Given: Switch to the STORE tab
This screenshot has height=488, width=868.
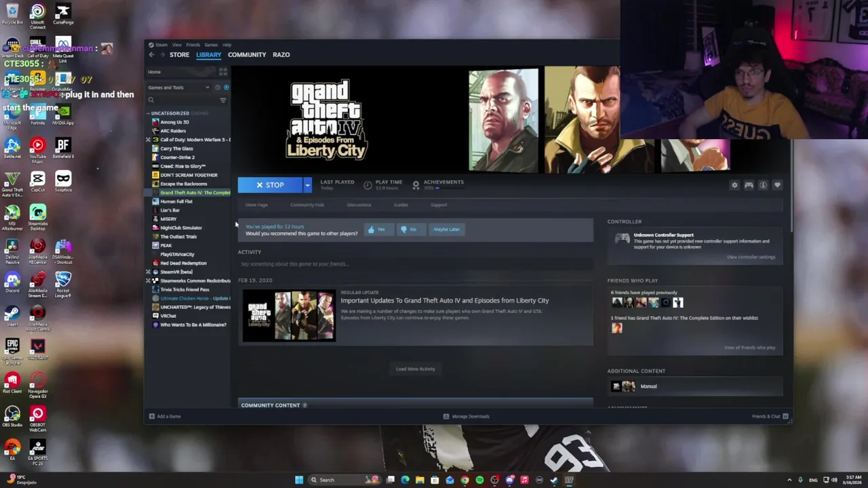Looking at the screenshot, I should (x=180, y=55).
